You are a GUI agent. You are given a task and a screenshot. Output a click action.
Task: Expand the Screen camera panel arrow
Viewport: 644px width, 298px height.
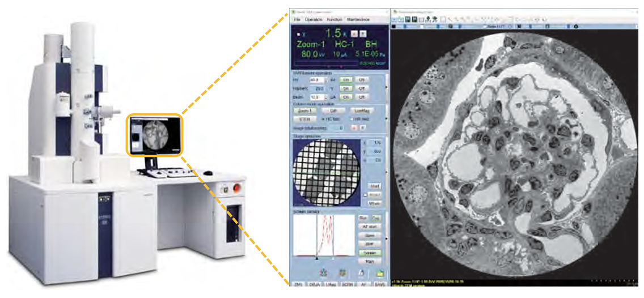(x=386, y=239)
